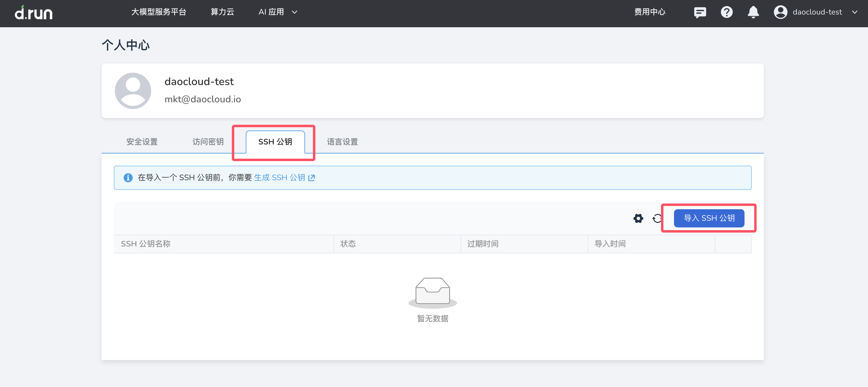Open 费用中心 in the top bar

tap(650, 12)
